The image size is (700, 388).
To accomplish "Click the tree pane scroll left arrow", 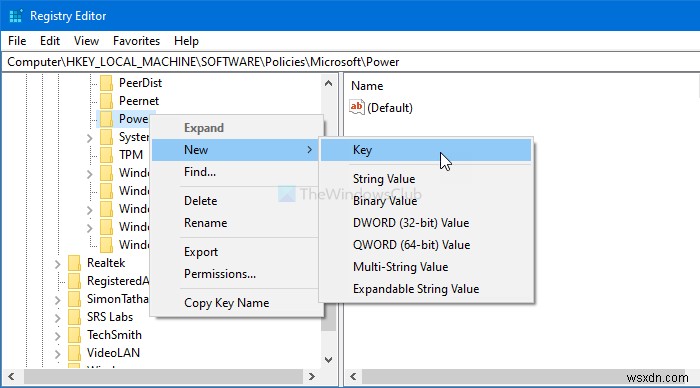I will click(11, 377).
